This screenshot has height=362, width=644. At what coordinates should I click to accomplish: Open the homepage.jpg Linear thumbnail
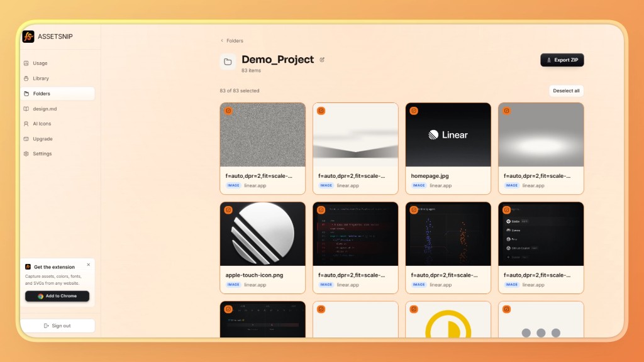pos(448,134)
